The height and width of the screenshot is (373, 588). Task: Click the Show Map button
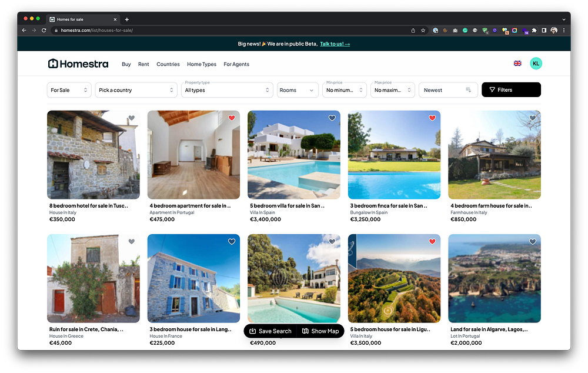[320, 331]
